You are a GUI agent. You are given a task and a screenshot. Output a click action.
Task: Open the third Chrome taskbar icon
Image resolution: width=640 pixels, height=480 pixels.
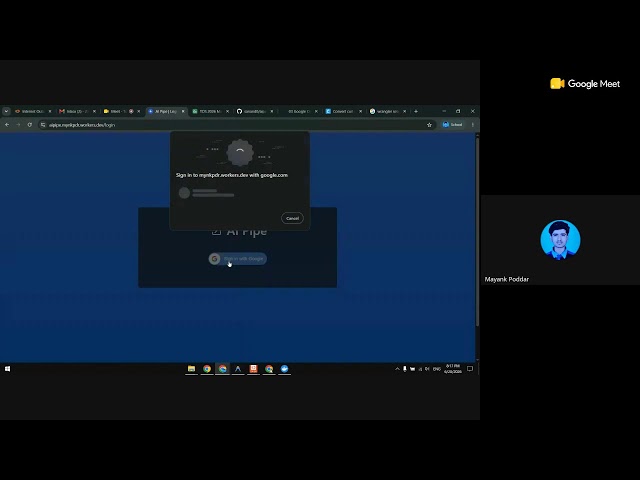pos(269,369)
